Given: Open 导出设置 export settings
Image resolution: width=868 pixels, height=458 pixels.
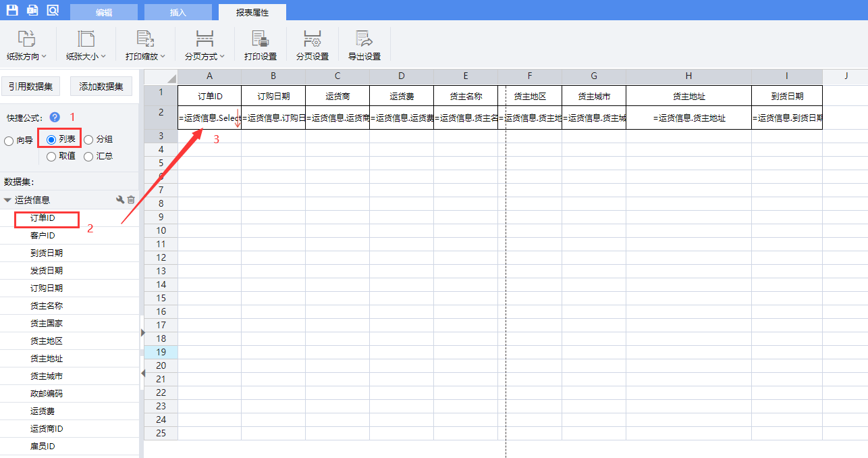Looking at the screenshot, I should 364,45.
